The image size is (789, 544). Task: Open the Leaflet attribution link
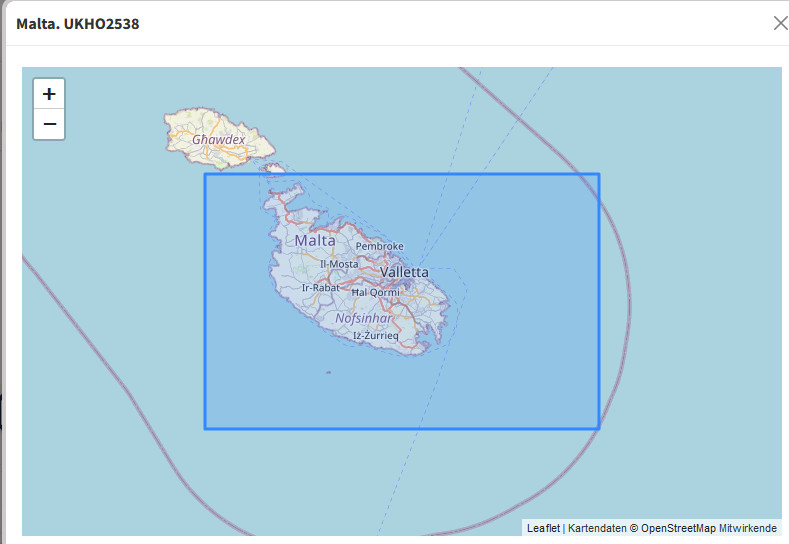pos(543,528)
